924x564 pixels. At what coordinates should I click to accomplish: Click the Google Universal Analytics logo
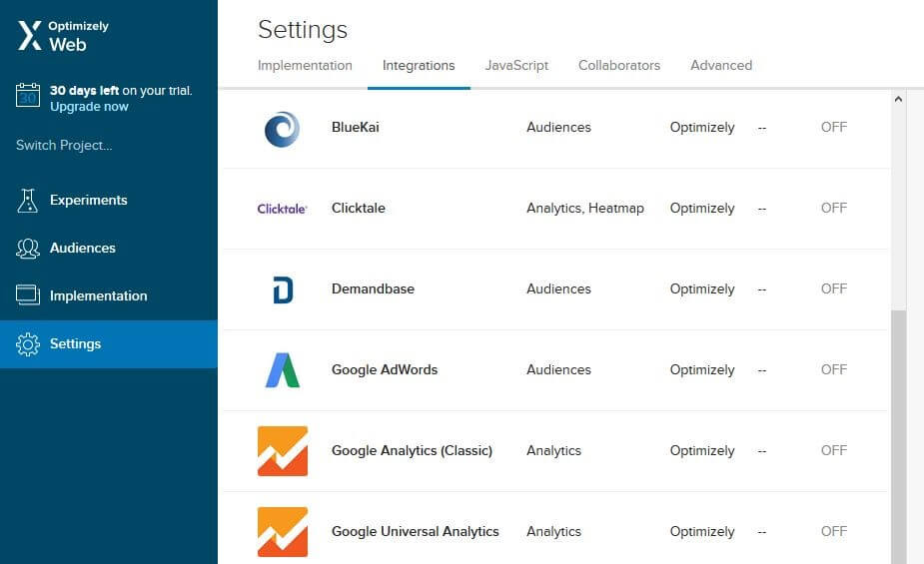pyautogui.click(x=283, y=532)
